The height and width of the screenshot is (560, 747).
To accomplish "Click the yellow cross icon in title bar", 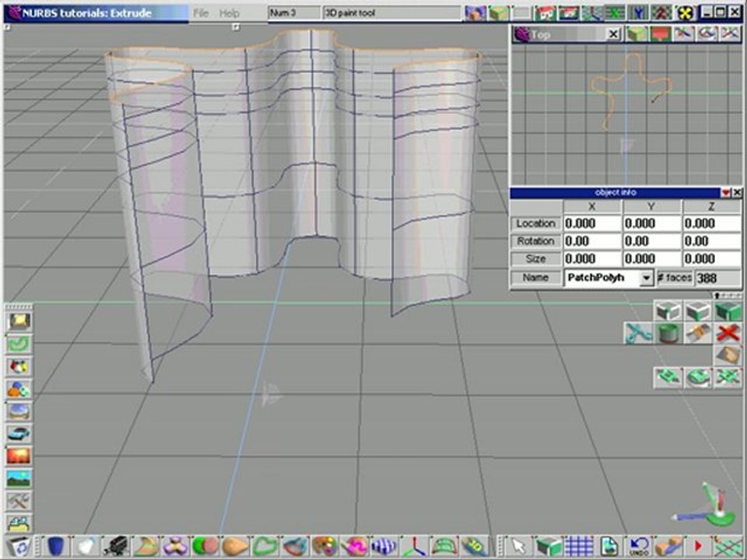I will point(686,13).
